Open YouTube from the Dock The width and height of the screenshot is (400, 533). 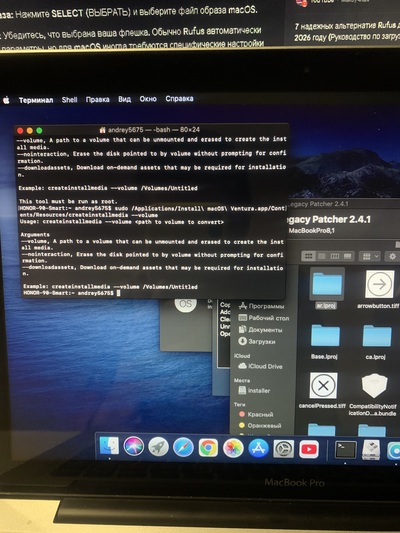[x=309, y=449]
